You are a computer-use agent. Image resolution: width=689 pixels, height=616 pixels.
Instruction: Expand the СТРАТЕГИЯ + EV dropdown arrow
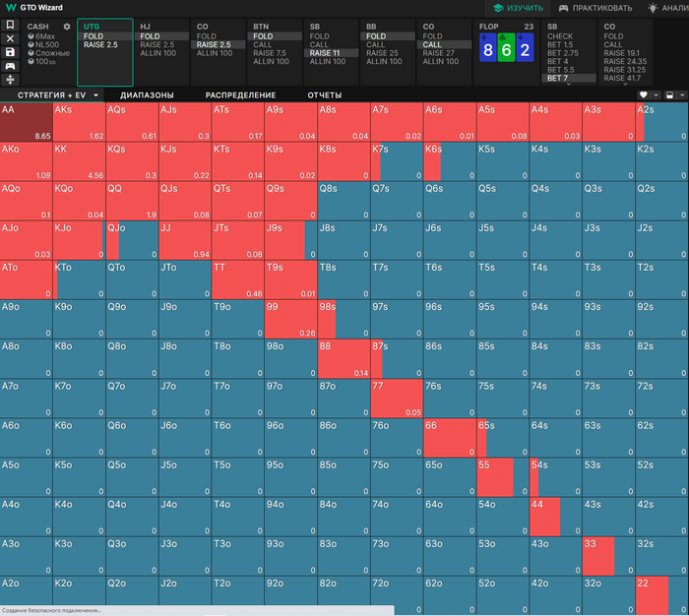coord(95,94)
